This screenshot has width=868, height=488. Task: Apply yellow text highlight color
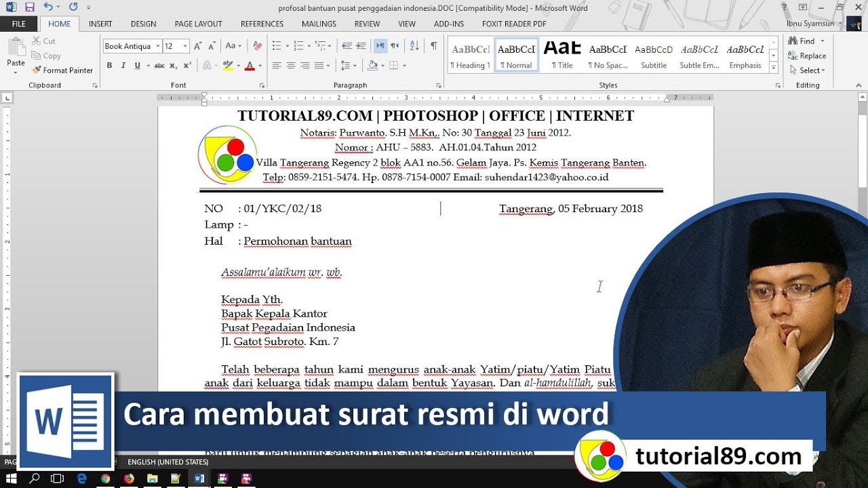(x=228, y=66)
